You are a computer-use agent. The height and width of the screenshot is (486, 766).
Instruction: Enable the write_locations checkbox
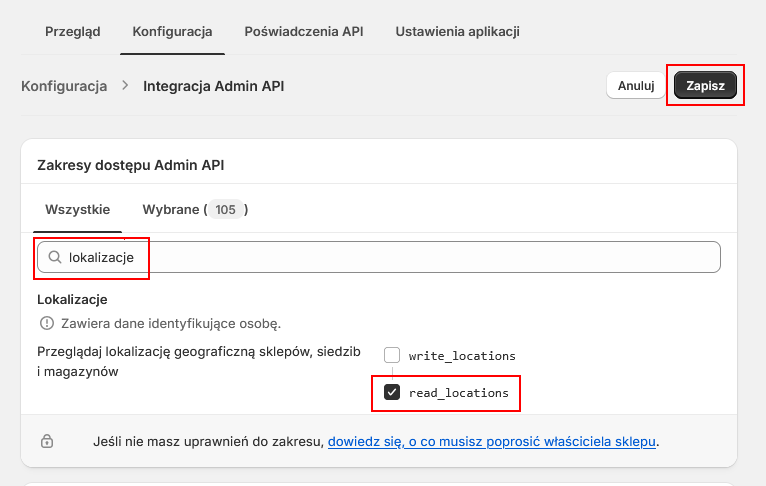(x=392, y=355)
